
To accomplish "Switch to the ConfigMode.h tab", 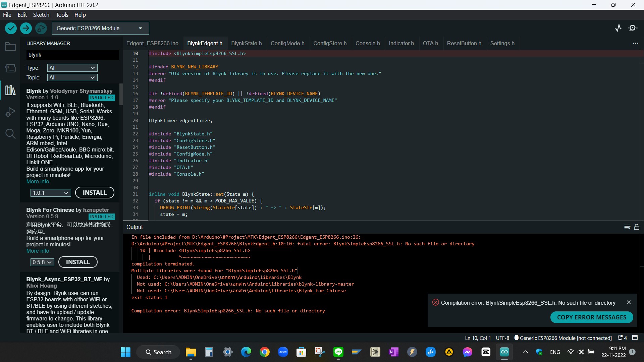I will pyautogui.click(x=287, y=43).
